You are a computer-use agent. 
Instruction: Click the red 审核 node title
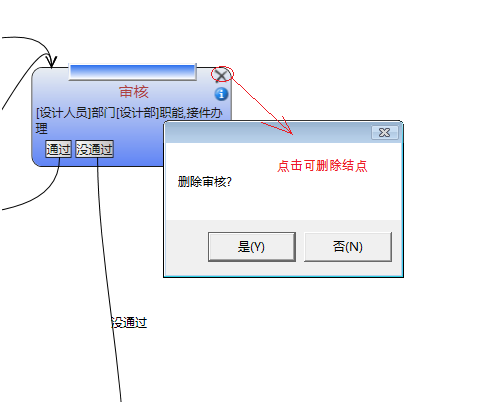coord(134,92)
